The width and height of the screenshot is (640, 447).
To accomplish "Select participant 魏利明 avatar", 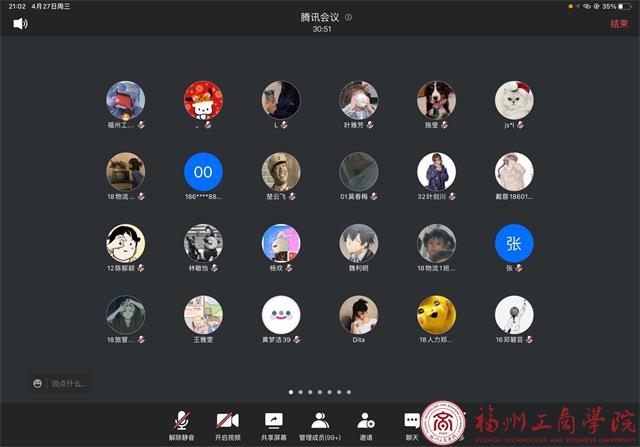I will point(358,243).
